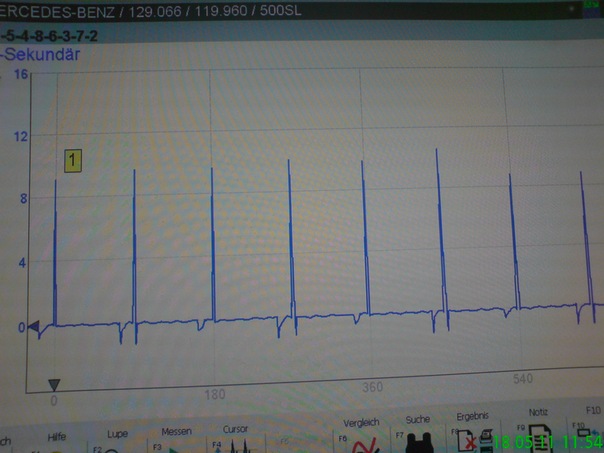
Task: Click the F10 function button
Action: click(587, 426)
